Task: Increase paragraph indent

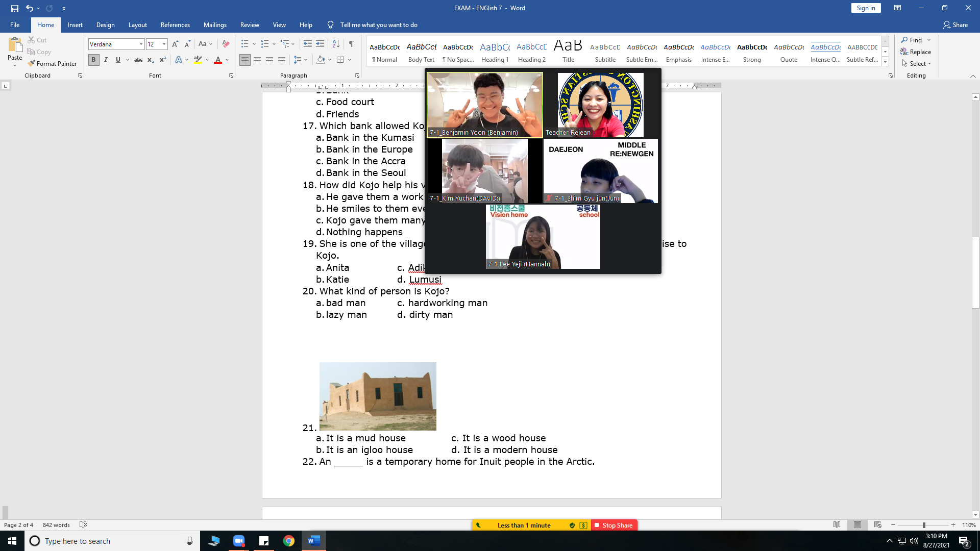Action: (x=320, y=44)
